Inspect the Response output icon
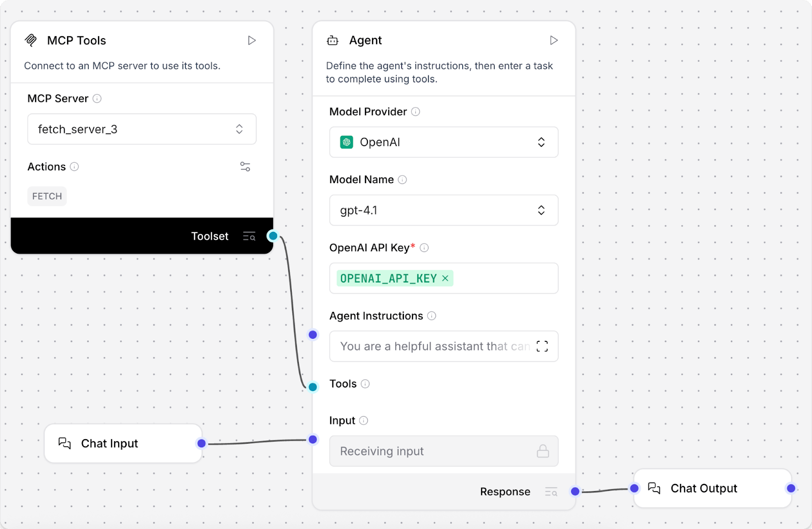Image resolution: width=812 pixels, height=529 pixels. 551,492
